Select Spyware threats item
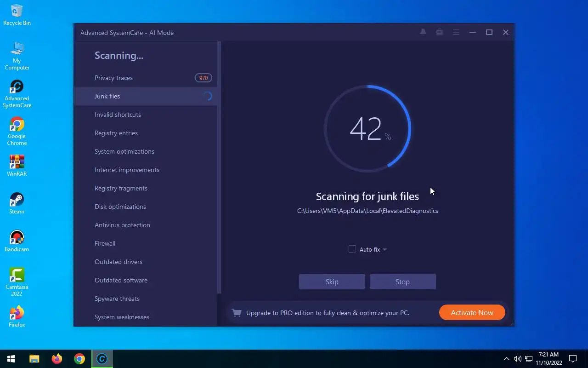 tap(146, 299)
